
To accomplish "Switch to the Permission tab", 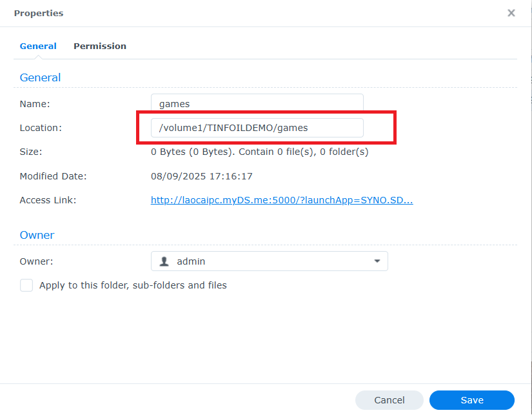I will coord(100,46).
